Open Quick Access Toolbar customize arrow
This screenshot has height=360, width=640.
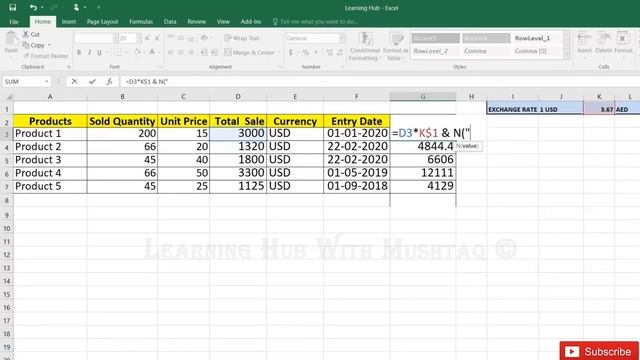tap(99, 7)
